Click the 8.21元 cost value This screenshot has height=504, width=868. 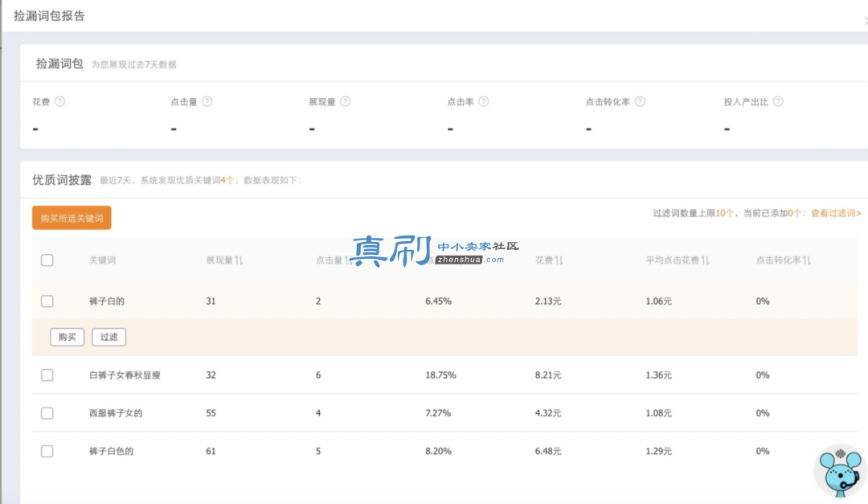click(x=548, y=375)
